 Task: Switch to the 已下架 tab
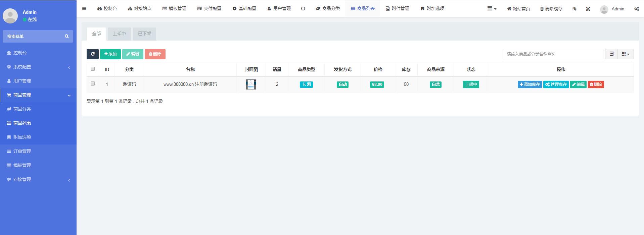144,34
